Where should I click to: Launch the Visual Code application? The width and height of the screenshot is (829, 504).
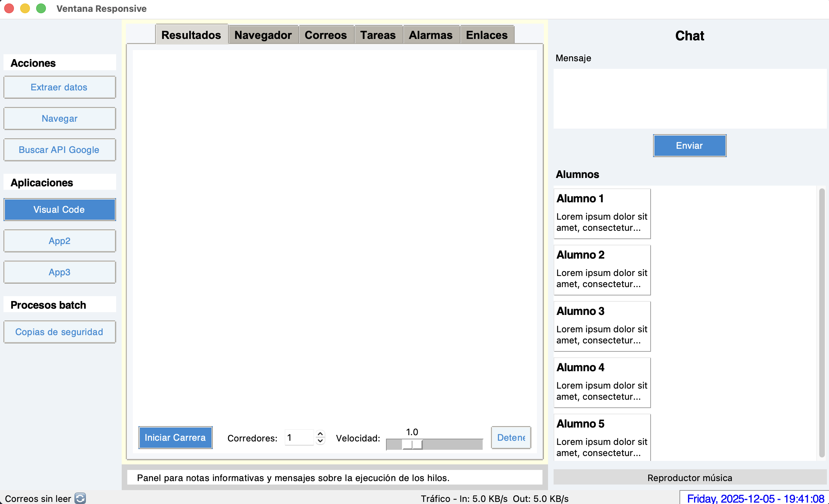click(x=59, y=209)
